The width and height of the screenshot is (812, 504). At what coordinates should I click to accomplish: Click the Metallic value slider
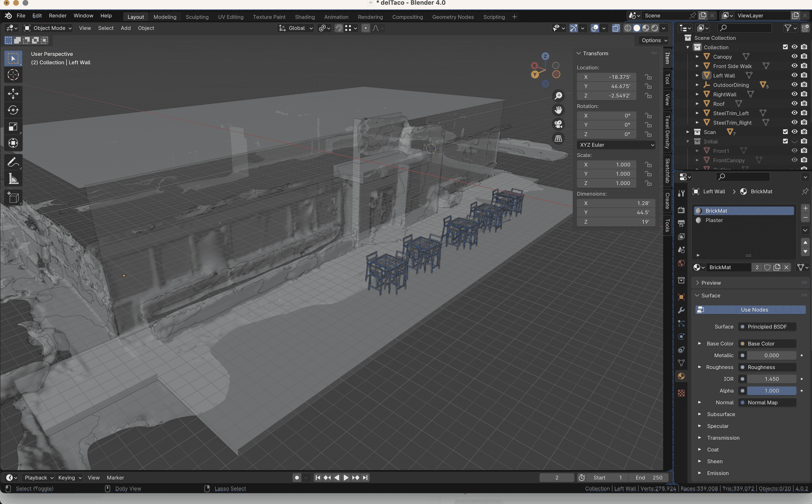(x=771, y=355)
